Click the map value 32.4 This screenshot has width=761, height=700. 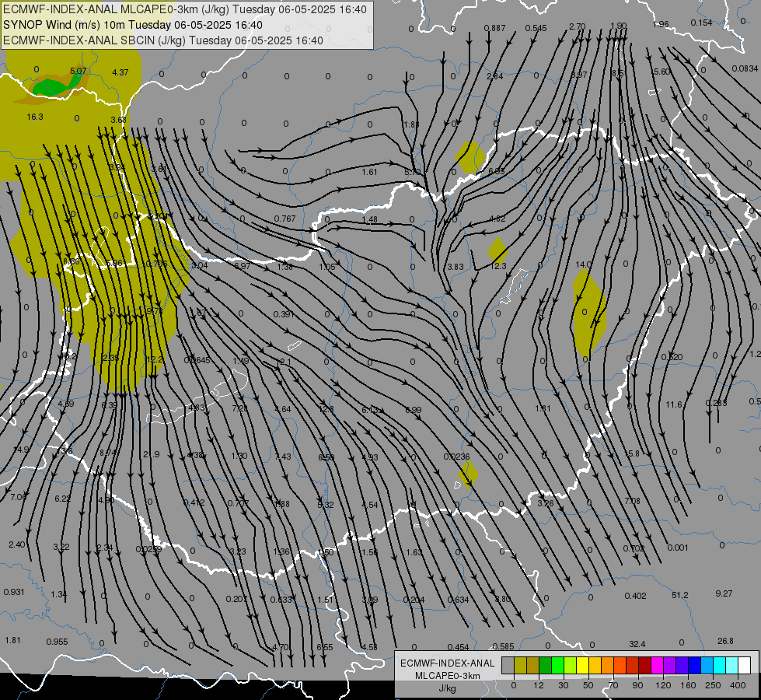(637, 644)
